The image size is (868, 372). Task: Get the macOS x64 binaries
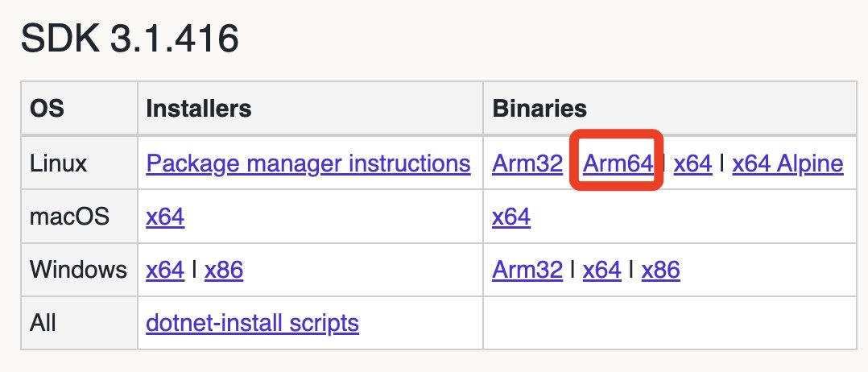click(511, 217)
